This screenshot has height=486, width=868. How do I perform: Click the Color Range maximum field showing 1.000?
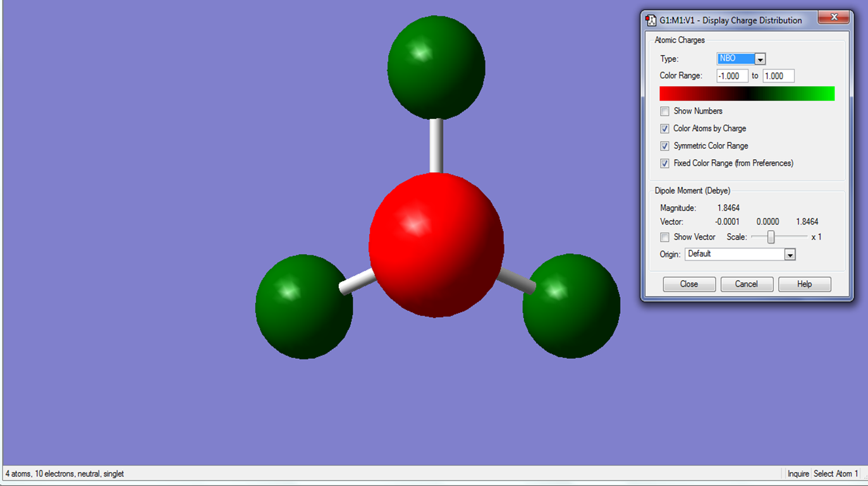tap(778, 76)
